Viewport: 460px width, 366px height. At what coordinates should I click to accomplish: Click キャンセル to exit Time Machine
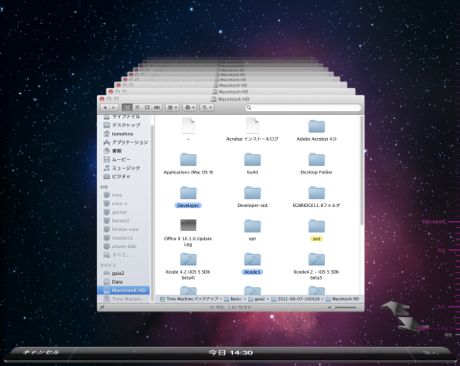pos(41,352)
